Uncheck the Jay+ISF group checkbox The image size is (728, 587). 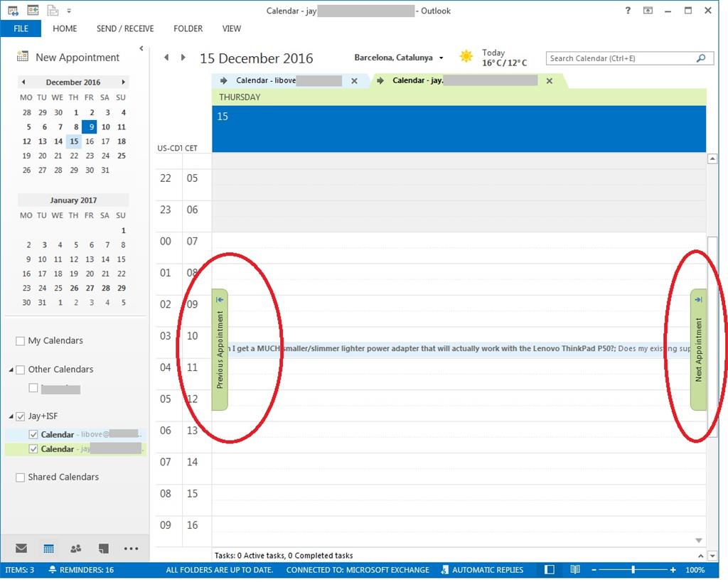21,416
